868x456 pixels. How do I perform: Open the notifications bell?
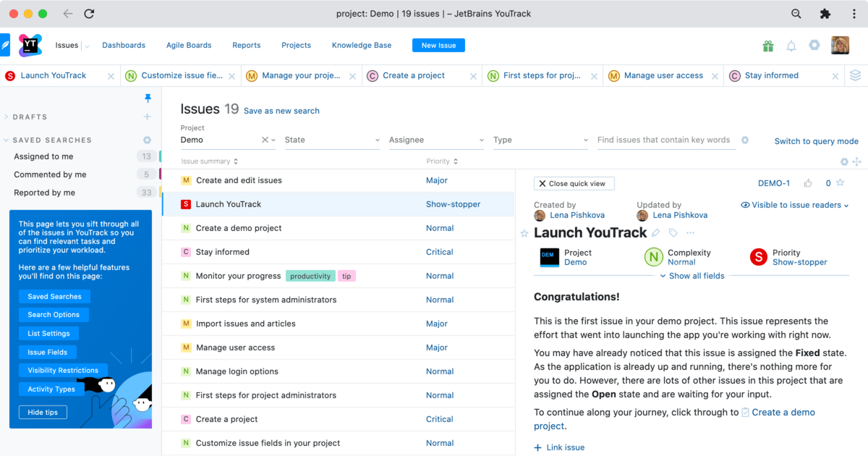click(791, 45)
